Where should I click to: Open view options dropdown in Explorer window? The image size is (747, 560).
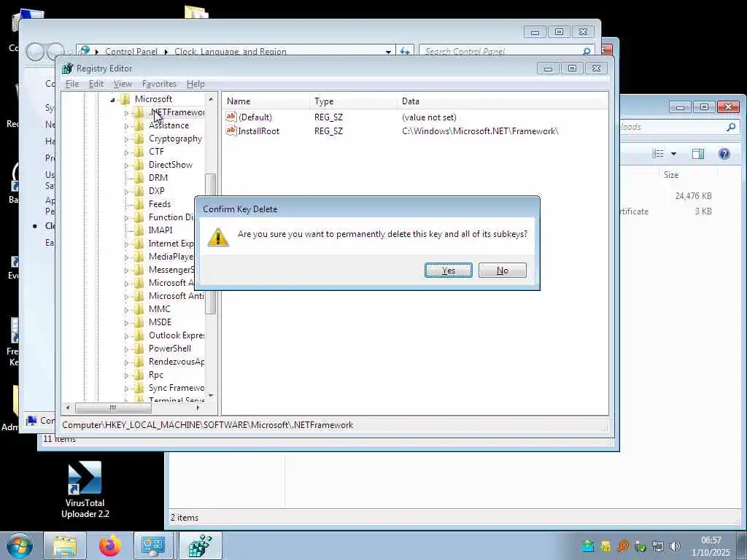673,154
